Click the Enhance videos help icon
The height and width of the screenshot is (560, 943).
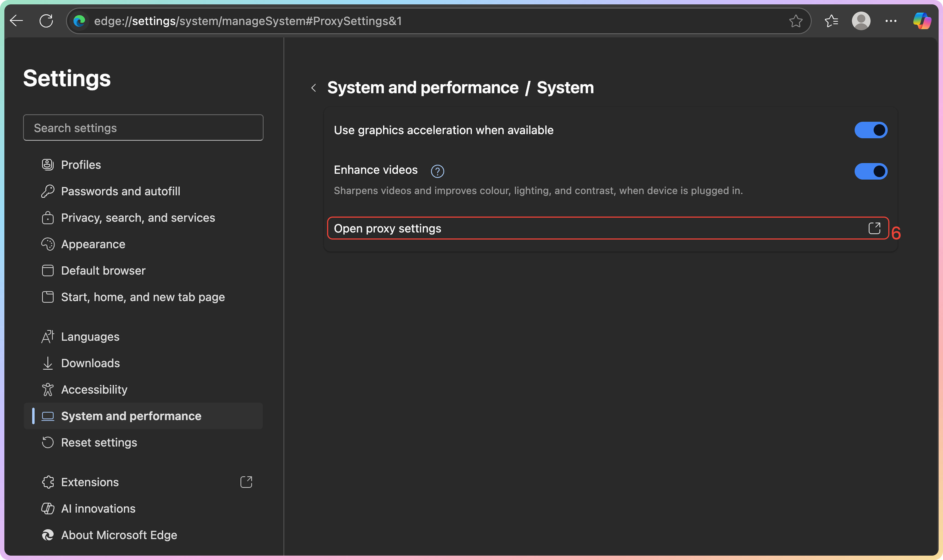(437, 171)
